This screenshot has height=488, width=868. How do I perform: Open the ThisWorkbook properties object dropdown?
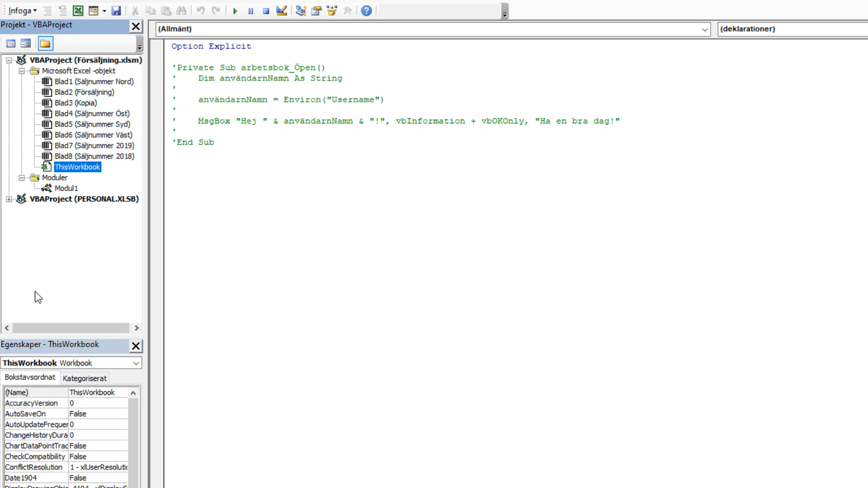(136, 363)
